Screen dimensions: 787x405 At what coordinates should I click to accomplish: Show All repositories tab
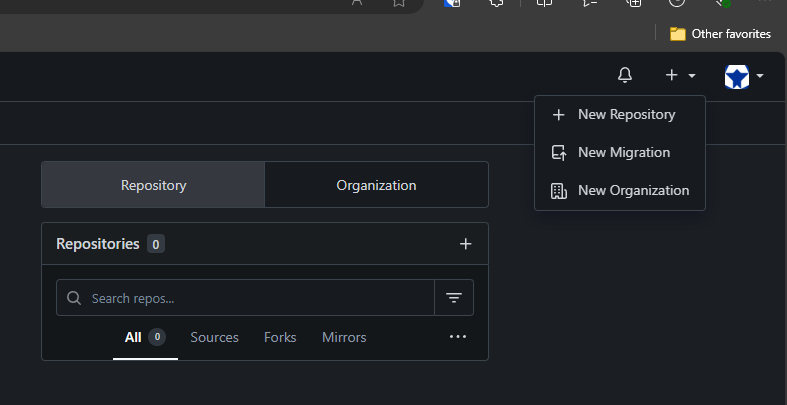tap(145, 337)
